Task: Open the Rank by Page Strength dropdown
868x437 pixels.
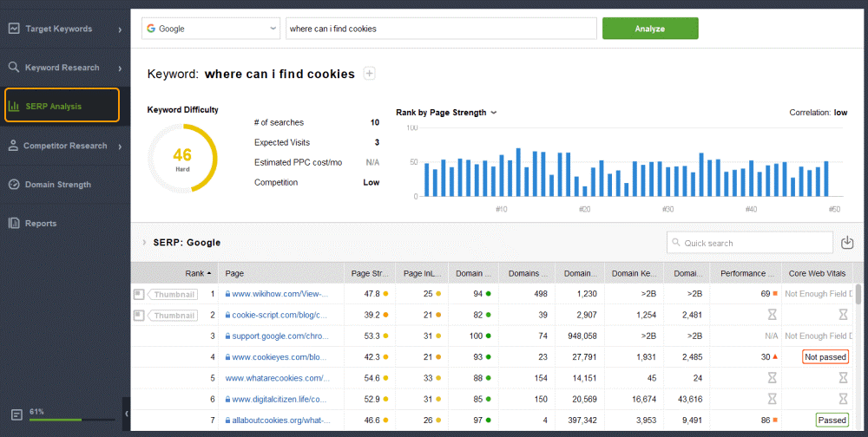Action: click(x=446, y=113)
